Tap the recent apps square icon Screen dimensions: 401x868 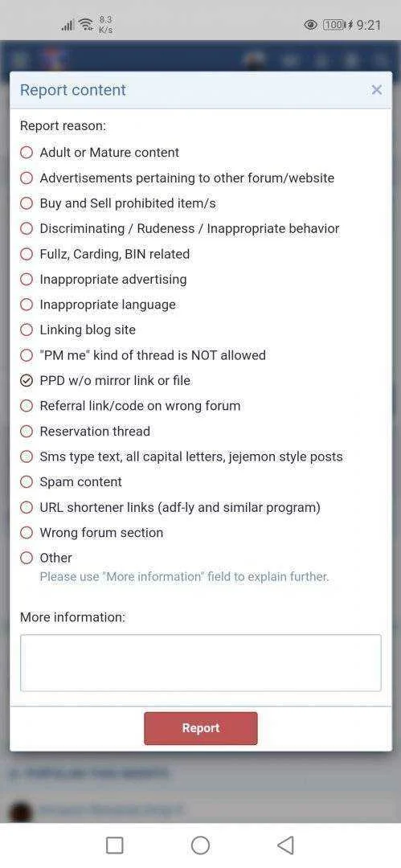point(115,845)
